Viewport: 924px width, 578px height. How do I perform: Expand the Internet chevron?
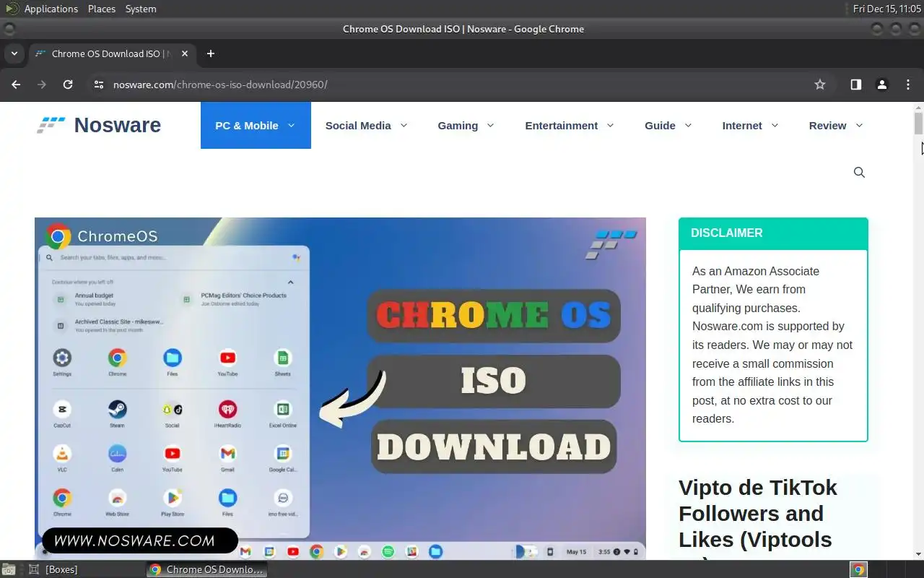[775, 125]
